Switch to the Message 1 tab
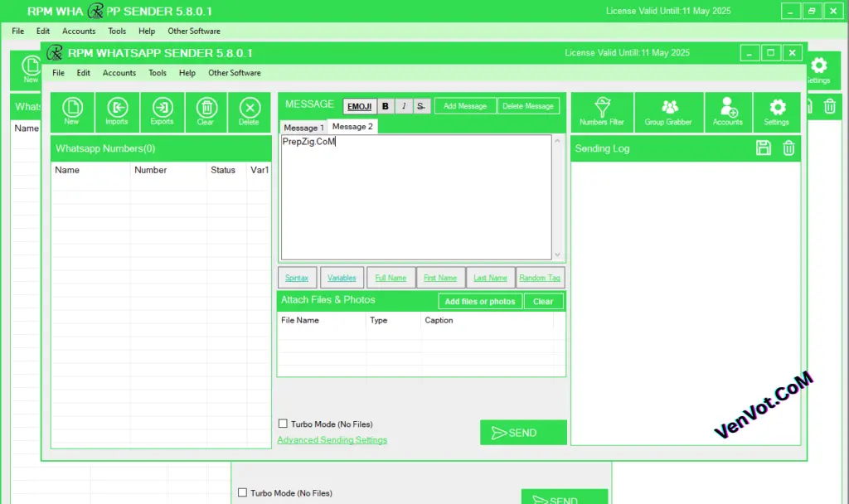Image resolution: width=849 pixels, height=504 pixels. tap(303, 128)
